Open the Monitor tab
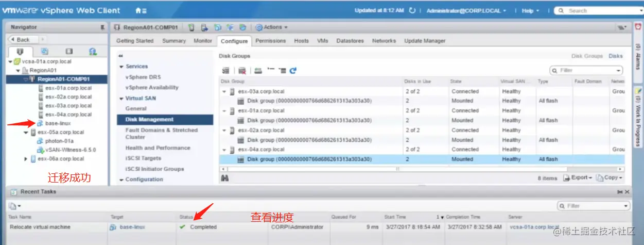This screenshot has width=644, height=245. tap(203, 41)
